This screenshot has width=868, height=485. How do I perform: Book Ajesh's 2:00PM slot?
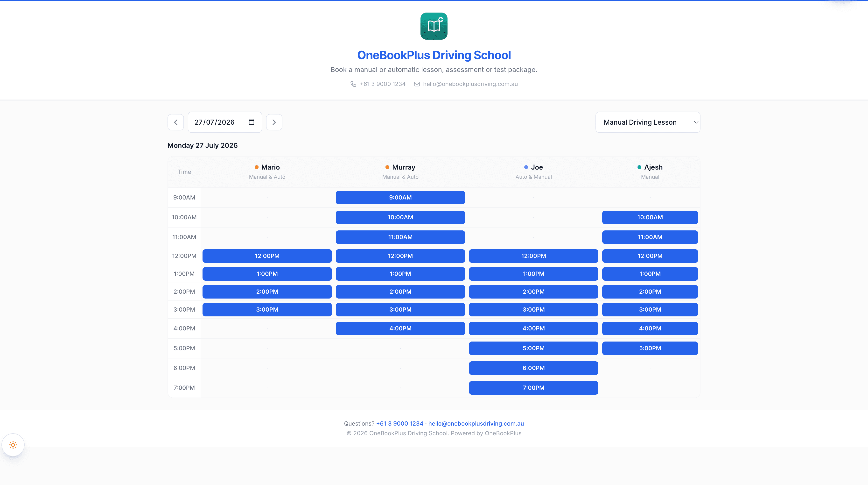coord(650,292)
